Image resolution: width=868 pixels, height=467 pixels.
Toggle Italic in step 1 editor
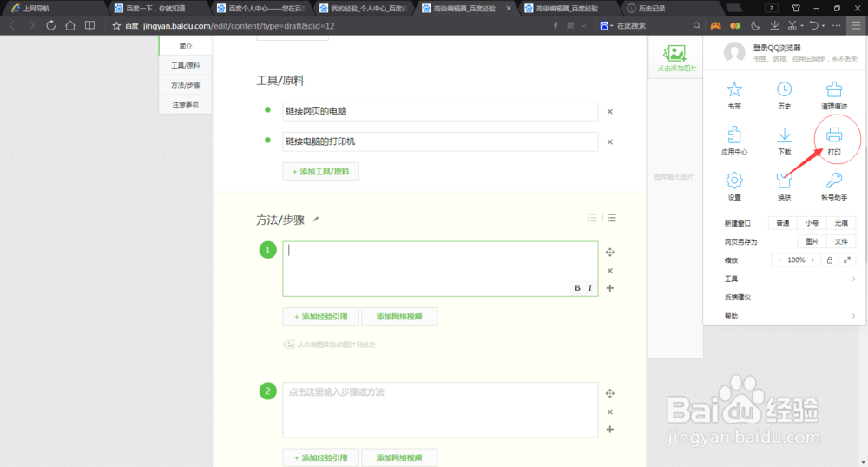[589, 287]
